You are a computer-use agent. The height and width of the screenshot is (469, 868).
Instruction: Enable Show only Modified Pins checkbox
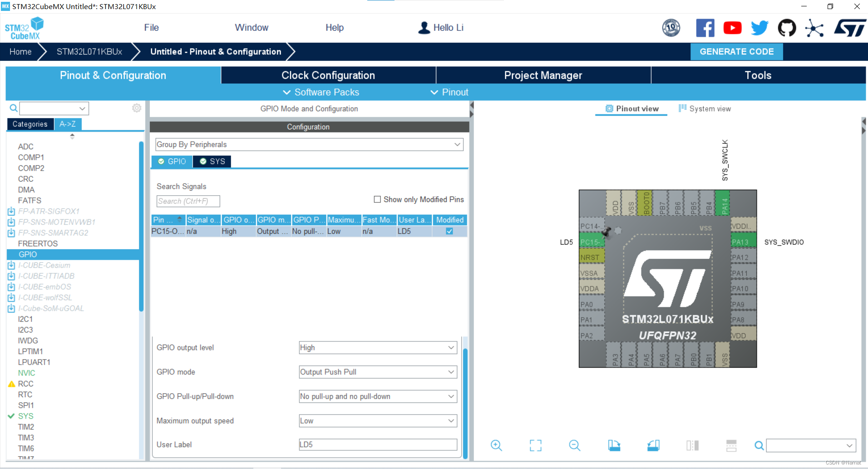[x=377, y=199]
